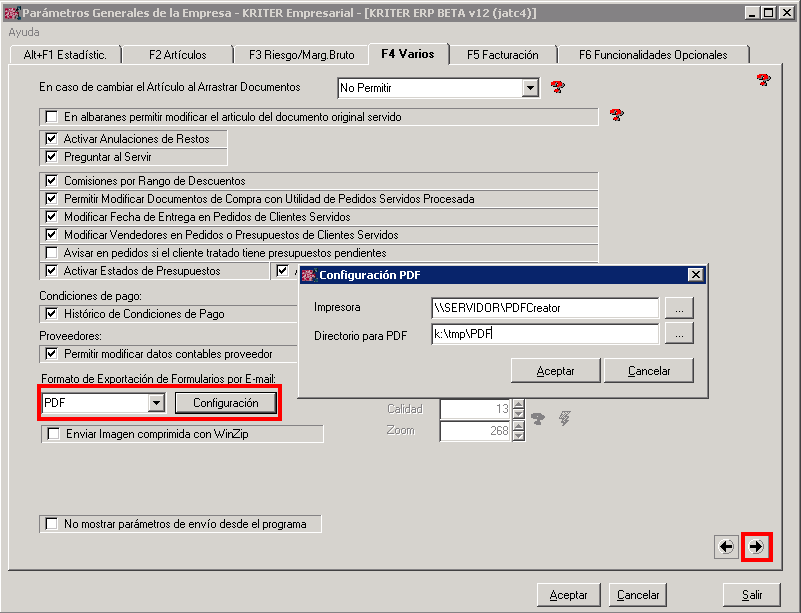Toggle Histórico de Condiciones de Pago
The image size is (801, 613).
(x=52, y=314)
